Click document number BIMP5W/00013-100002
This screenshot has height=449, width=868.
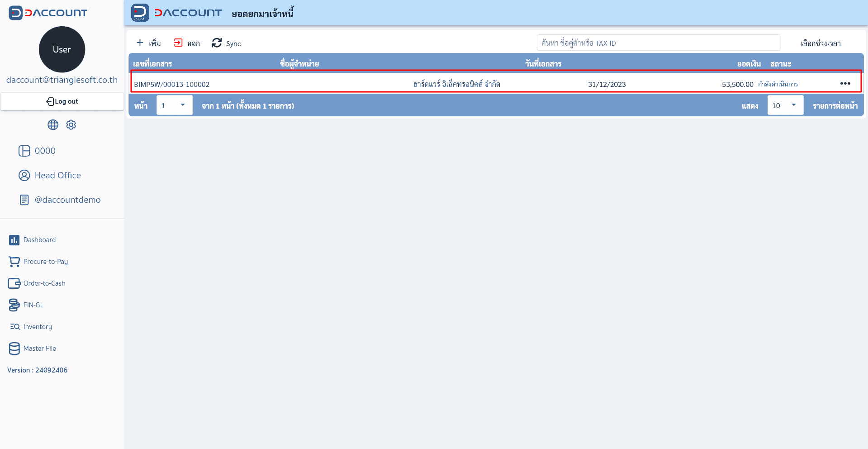click(172, 84)
